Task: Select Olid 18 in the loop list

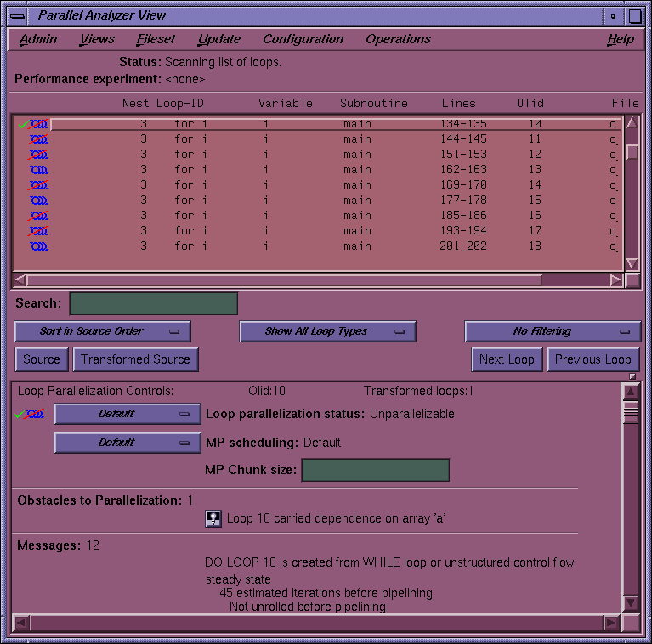Action: tap(536, 246)
